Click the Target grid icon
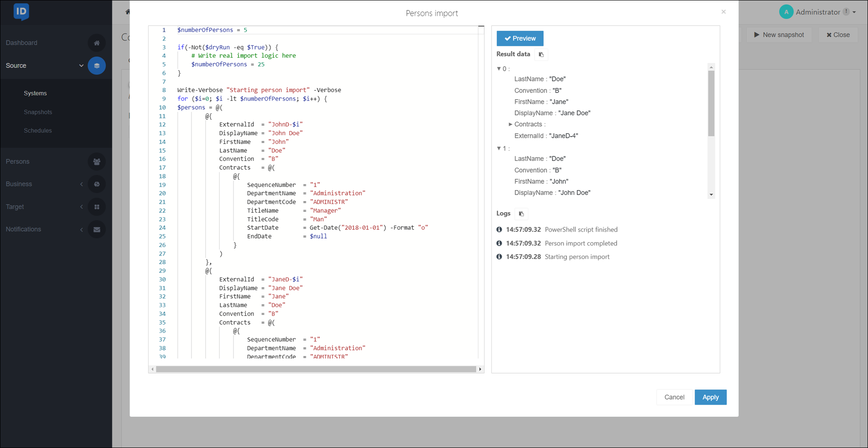The image size is (868, 448). [x=97, y=207]
